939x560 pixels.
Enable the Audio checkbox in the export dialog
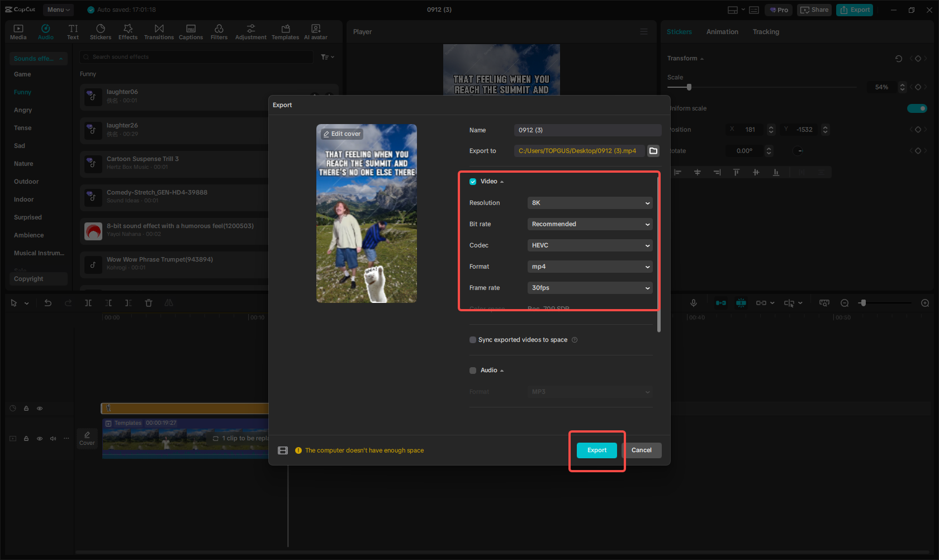tap(472, 370)
